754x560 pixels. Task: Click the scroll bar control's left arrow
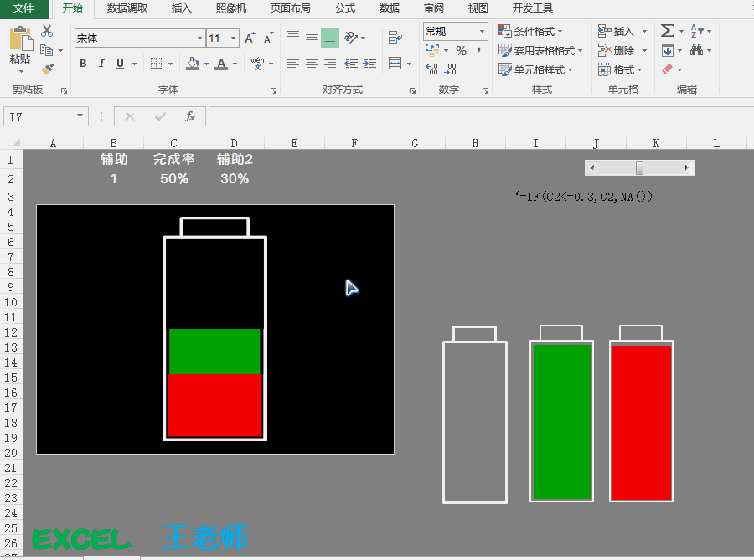(592, 167)
